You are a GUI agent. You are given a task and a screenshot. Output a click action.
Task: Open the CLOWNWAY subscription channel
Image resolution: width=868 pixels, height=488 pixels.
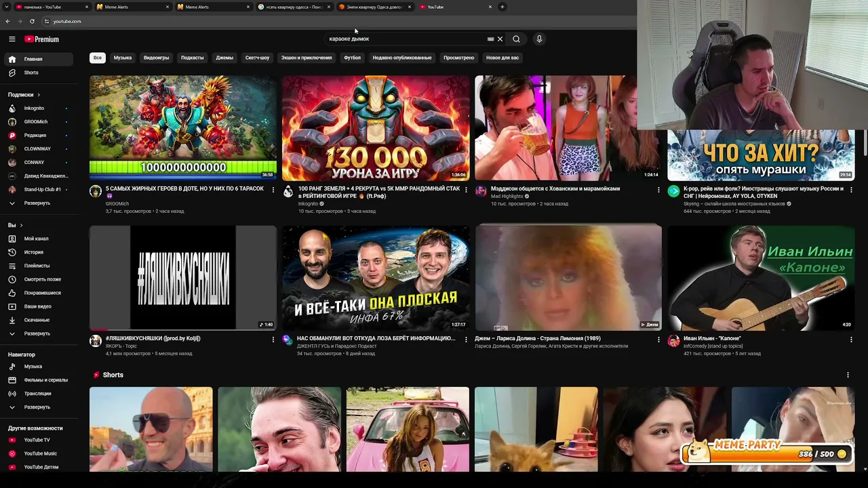pos(37,149)
